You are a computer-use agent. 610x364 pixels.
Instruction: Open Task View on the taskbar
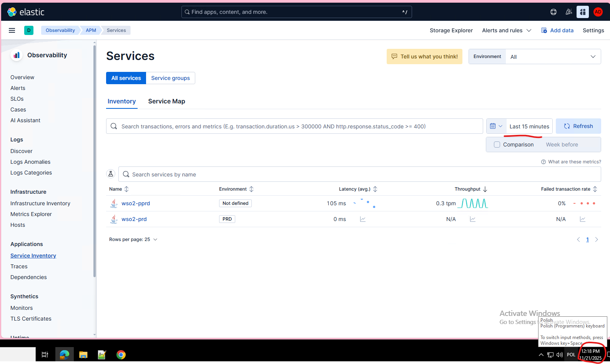tap(45, 355)
